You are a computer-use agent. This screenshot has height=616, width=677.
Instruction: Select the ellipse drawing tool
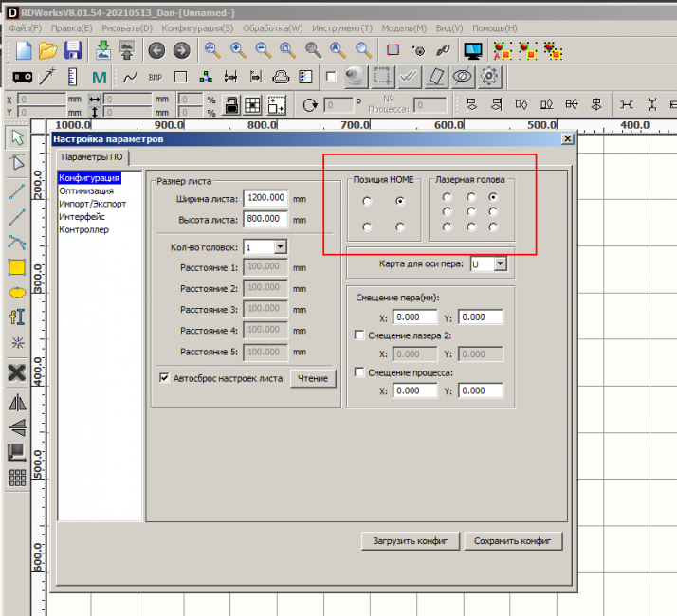point(16,292)
